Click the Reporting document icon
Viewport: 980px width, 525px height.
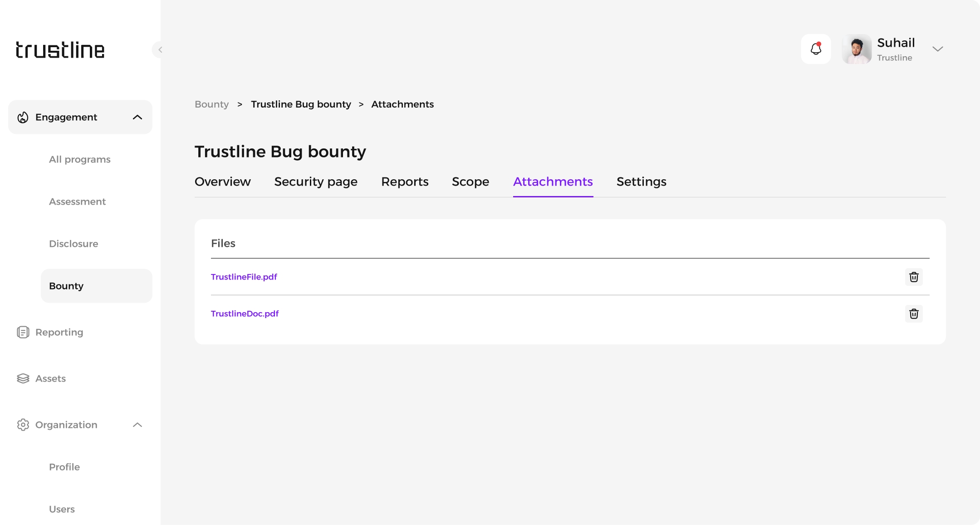[x=23, y=332]
